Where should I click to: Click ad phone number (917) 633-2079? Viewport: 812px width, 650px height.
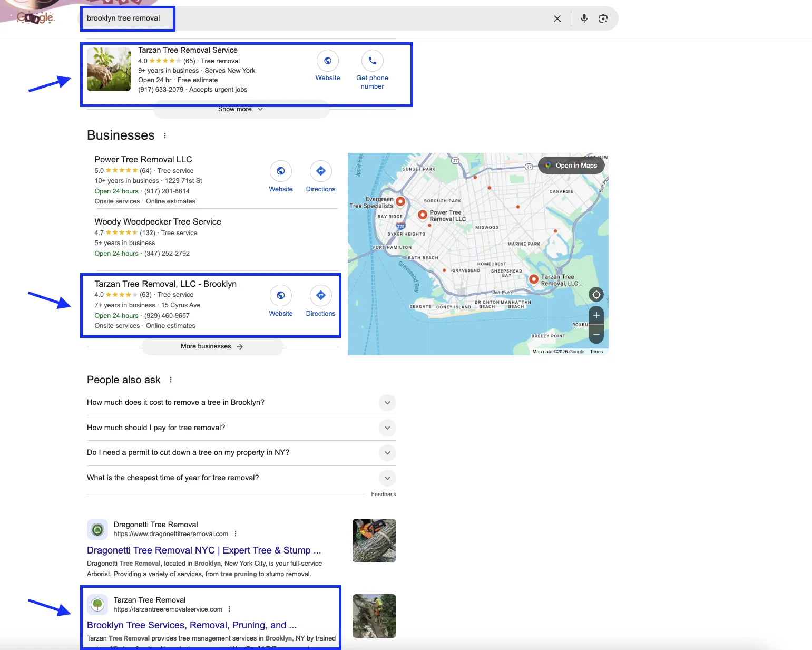pos(161,90)
